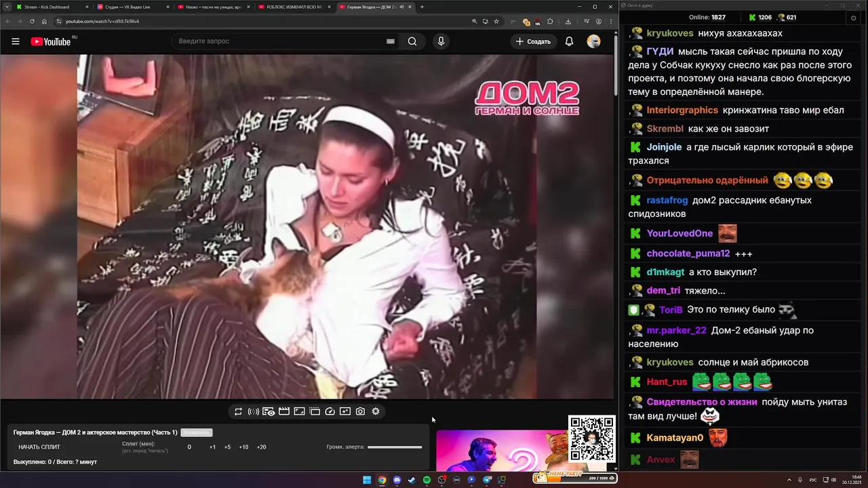Click the Копировать button near video title
This screenshot has width=868, height=488.
point(197,432)
